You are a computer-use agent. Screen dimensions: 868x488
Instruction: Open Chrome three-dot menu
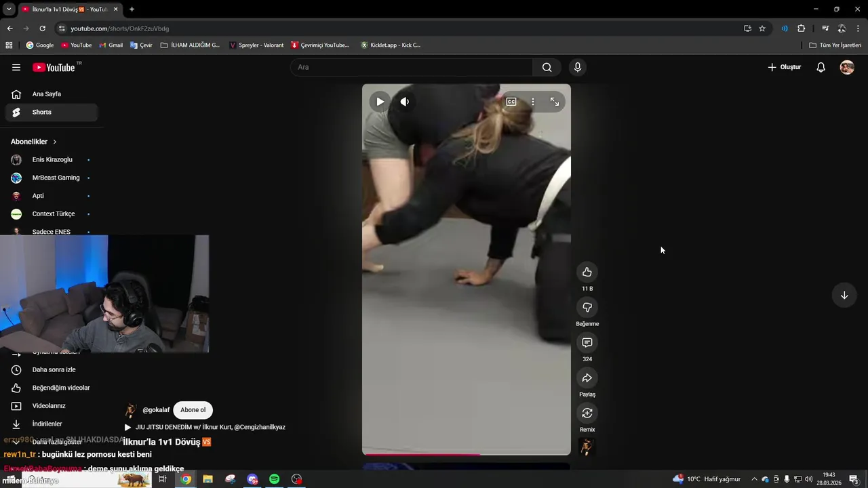click(x=859, y=28)
